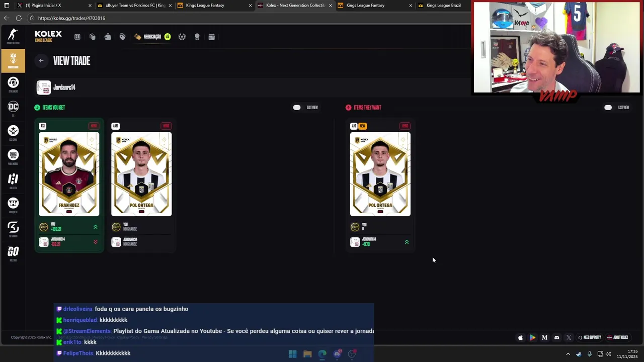Open the SK Gaming collection in sidebar

point(13,229)
